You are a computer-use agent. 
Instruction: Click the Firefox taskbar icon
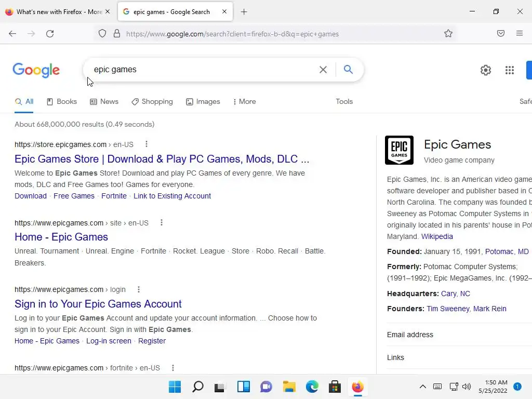[357, 387]
